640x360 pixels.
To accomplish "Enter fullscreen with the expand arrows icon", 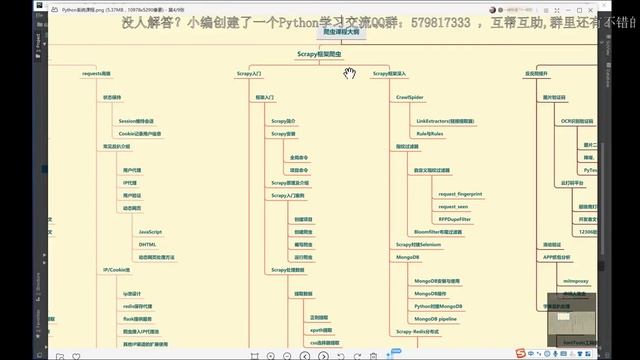I will [557, 10].
